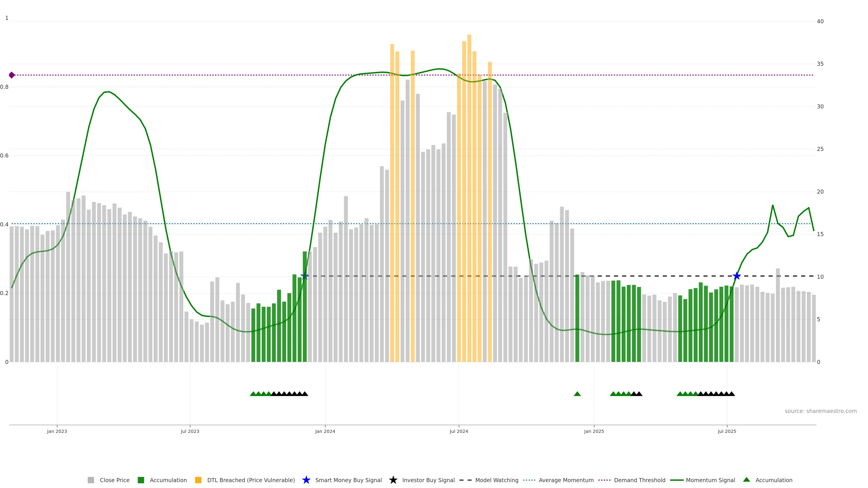Click the purple diamond on Demand Threshold line
This screenshot has width=868, height=488.
coord(12,75)
